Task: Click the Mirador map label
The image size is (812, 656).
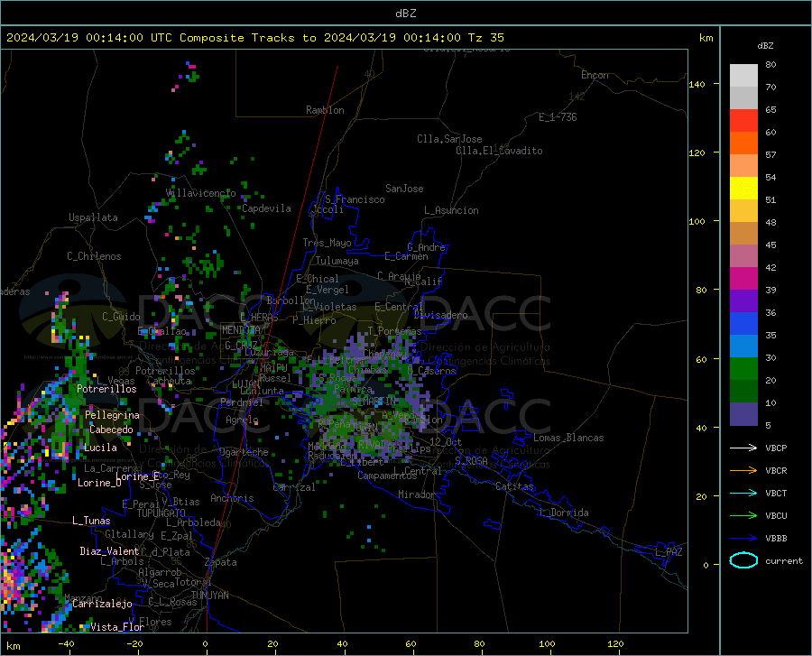Action: (417, 494)
